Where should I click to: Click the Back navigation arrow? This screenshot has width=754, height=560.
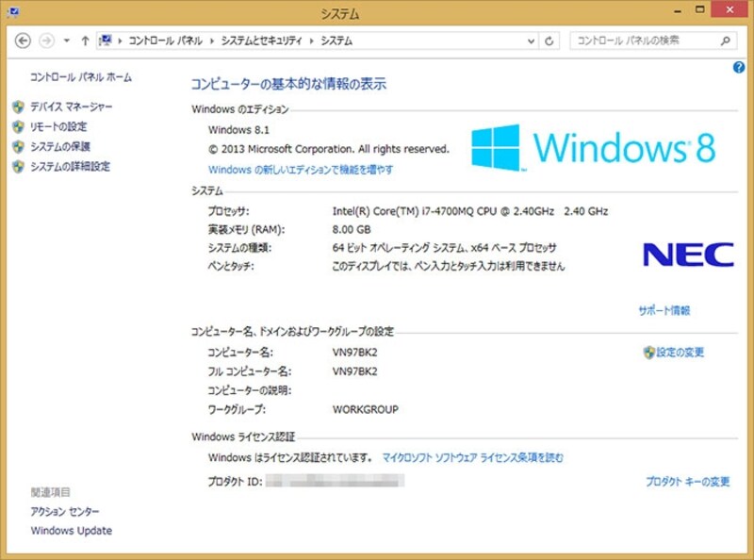pyautogui.click(x=24, y=41)
